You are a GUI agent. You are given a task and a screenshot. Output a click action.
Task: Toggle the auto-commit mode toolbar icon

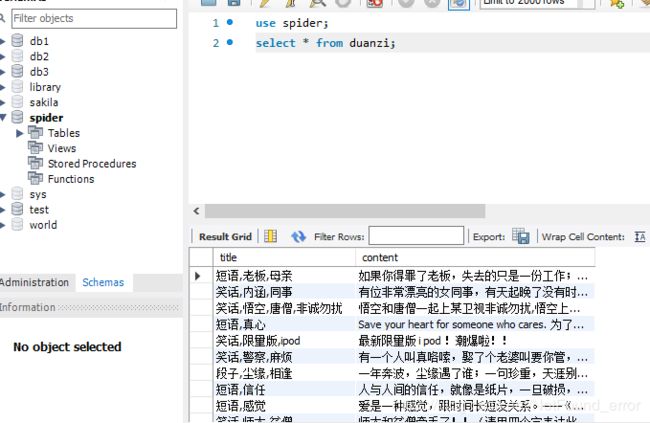pos(459,3)
